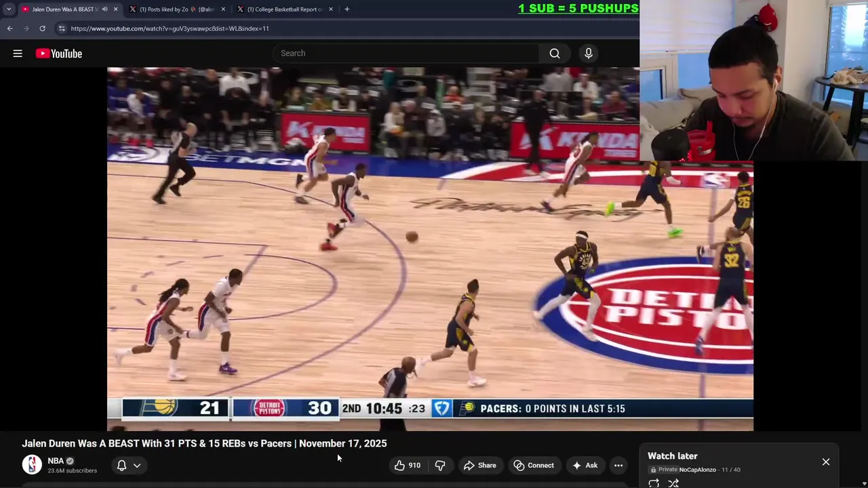Go back with the browser back arrow
The image size is (868, 488).
[x=10, y=28]
